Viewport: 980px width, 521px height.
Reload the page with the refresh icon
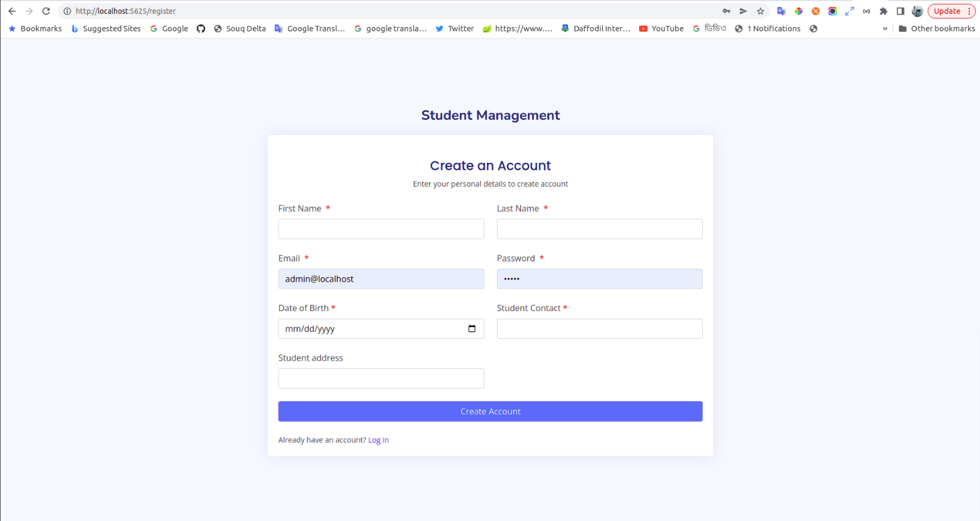(x=45, y=11)
